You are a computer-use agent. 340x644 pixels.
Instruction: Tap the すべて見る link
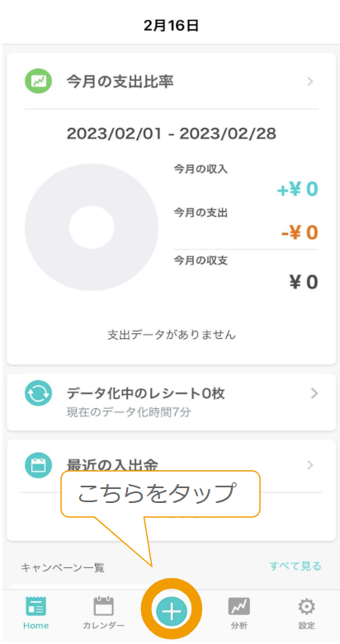click(295, 566)
